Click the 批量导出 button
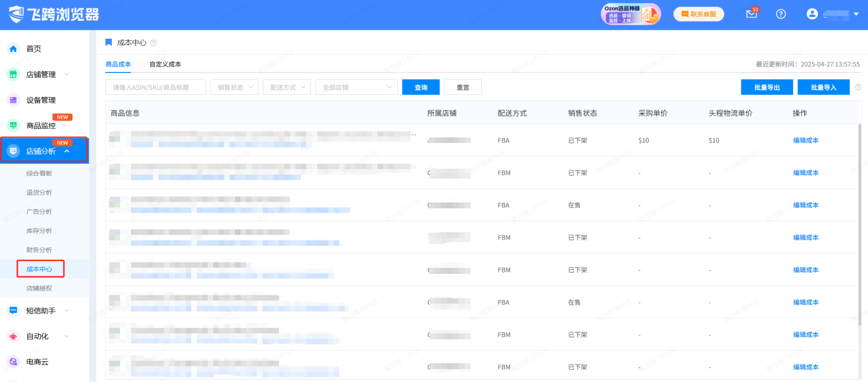 [767, 87]
